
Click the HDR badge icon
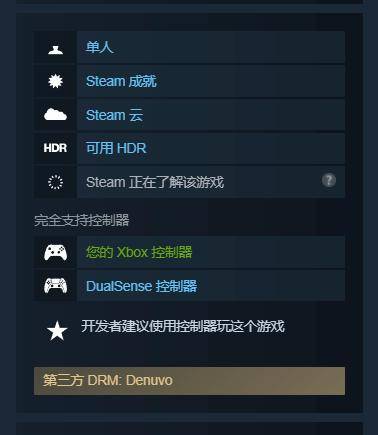tap(55, 148)
